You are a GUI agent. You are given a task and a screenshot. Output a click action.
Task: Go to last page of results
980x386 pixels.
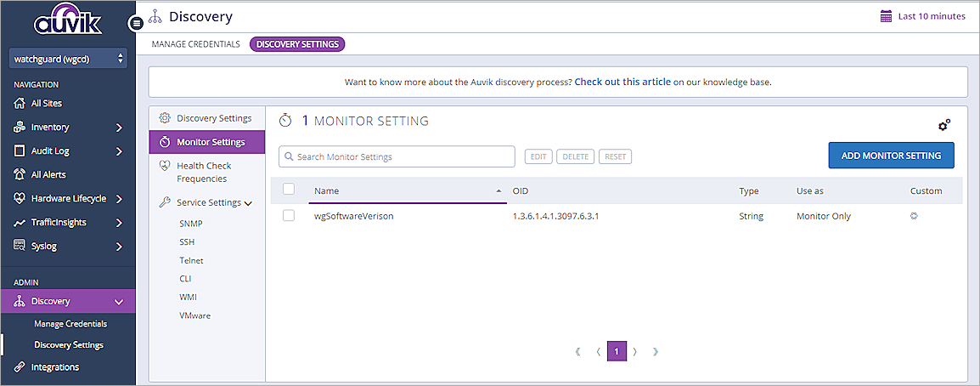click(x=655, y=352)
